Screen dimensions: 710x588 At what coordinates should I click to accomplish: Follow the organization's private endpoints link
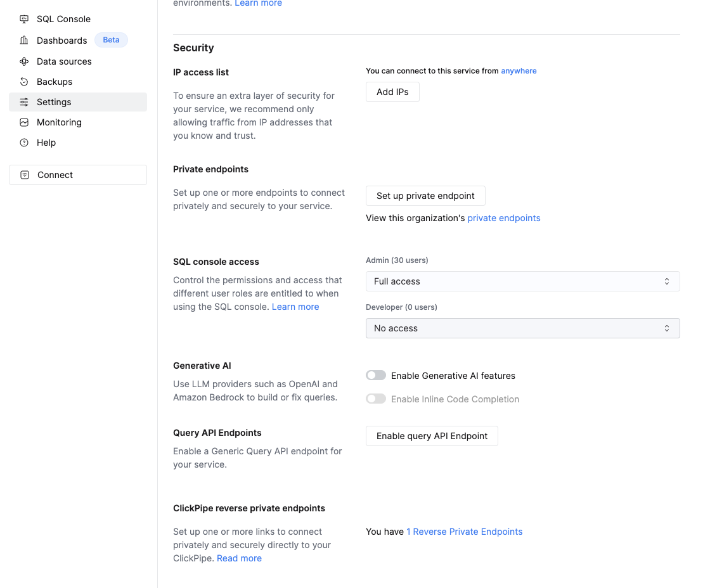503,218
